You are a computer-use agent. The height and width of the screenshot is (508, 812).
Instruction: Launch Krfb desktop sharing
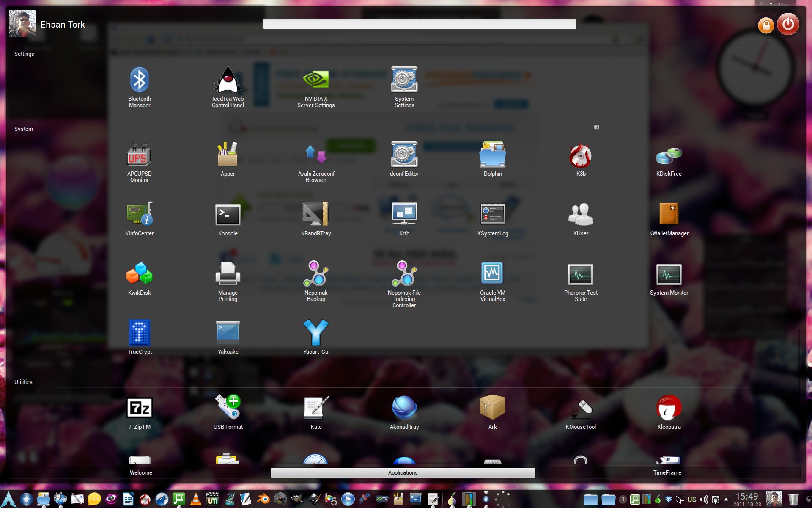point(404,219)
